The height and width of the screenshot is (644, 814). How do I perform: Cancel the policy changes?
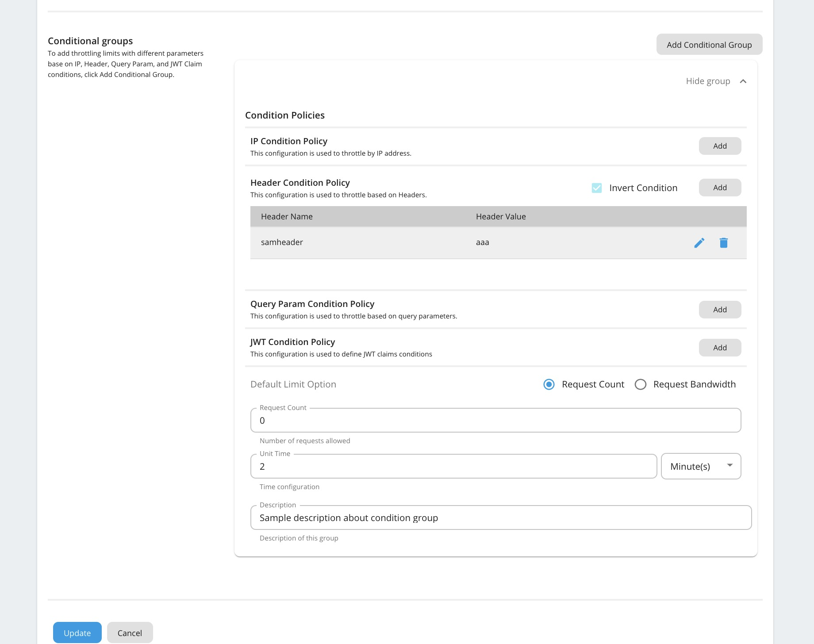pos(130,632)
